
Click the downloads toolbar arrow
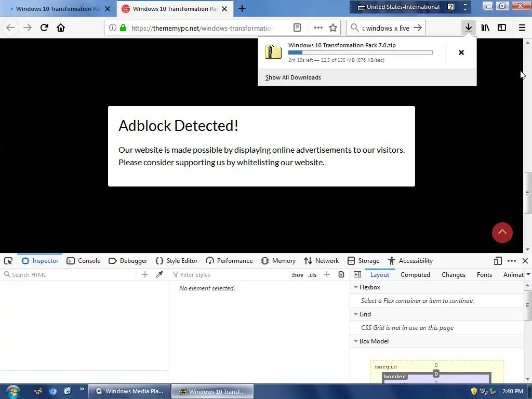click(469, 28)
